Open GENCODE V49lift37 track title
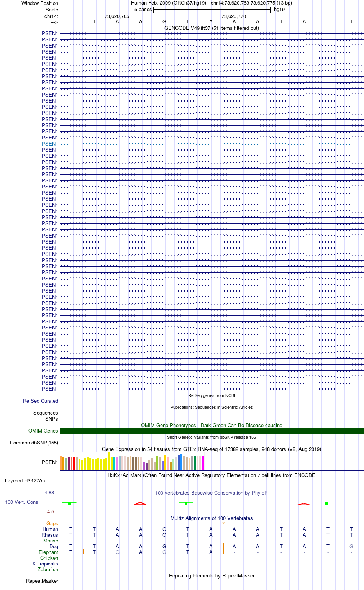 click(x=212, y=28)
